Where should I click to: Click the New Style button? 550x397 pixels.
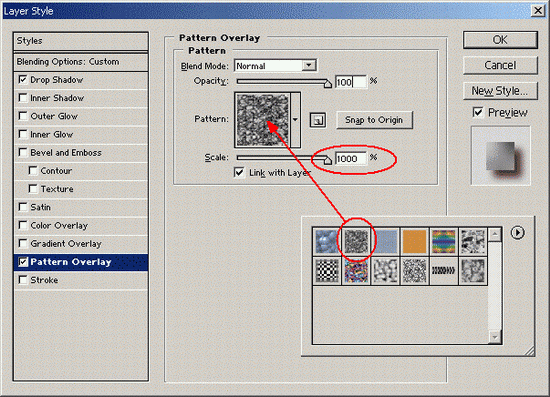click(500, 91)
